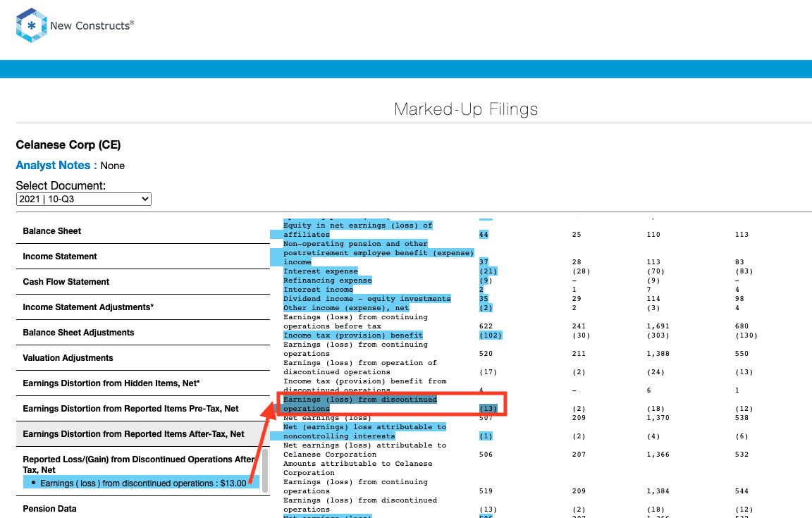Expand Earnings Distortion from Hidden Items, Net
The height and width of the screenshot is (518, 812).
(143, 383)
